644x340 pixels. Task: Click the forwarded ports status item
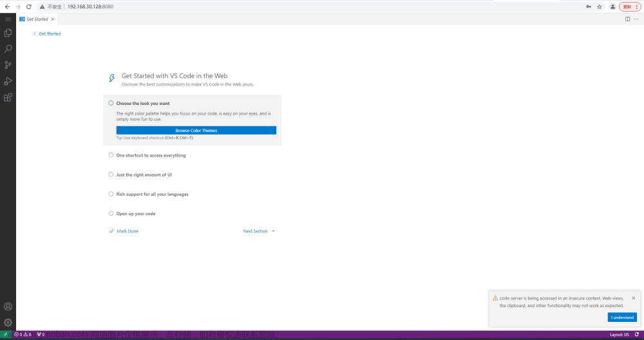coord(40,335)
